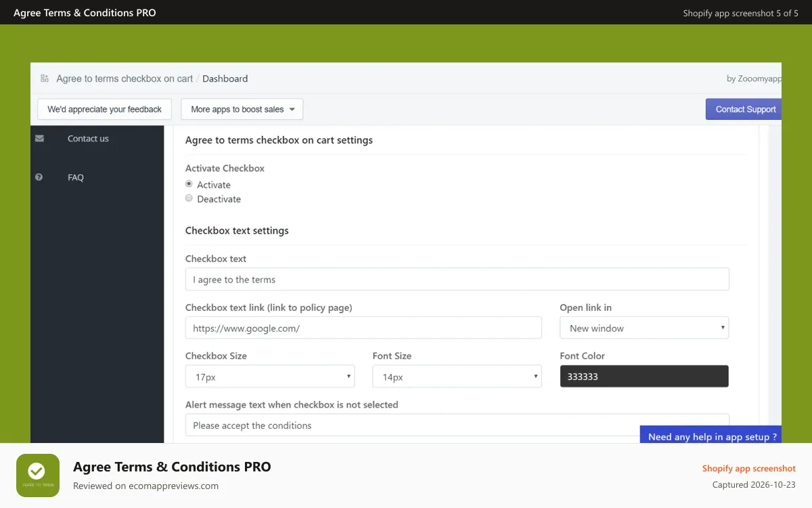
Task: Click the Agree Terms app logo thumbnail
Action: 38,475
